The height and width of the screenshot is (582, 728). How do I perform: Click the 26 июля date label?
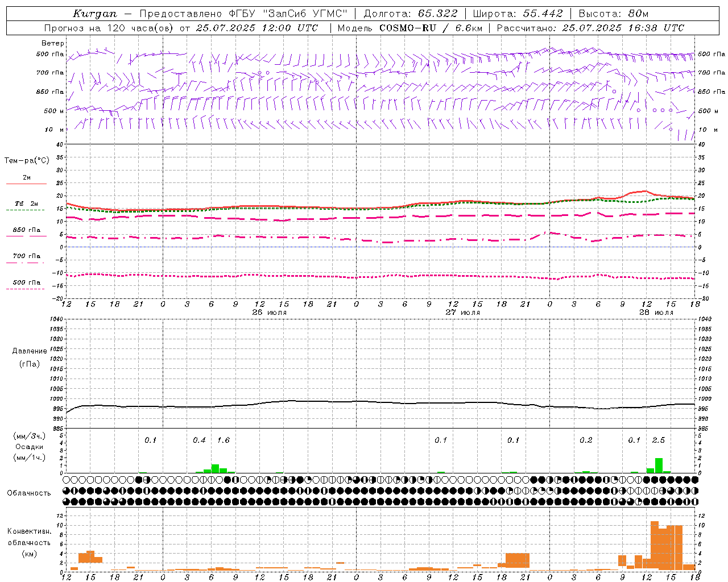[x=270, y=313]
